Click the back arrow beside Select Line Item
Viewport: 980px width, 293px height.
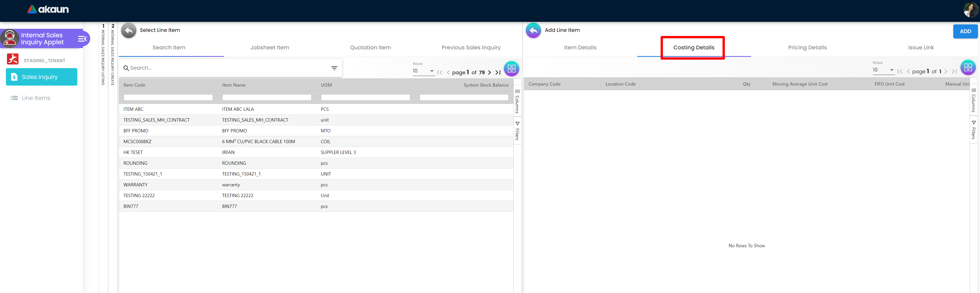click(128, 30)
